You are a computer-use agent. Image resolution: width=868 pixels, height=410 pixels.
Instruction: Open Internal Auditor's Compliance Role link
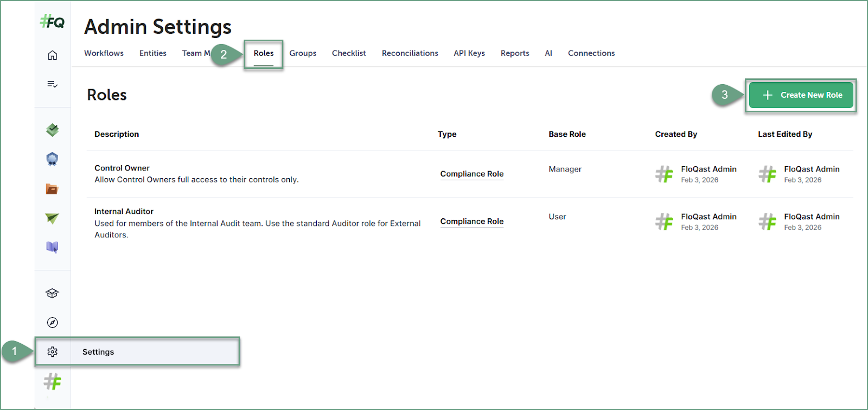(x=471, y=222)
